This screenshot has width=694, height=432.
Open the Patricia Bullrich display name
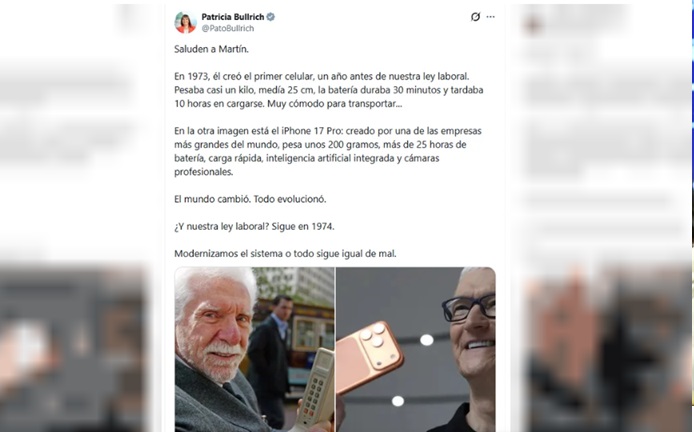(233, 17)
